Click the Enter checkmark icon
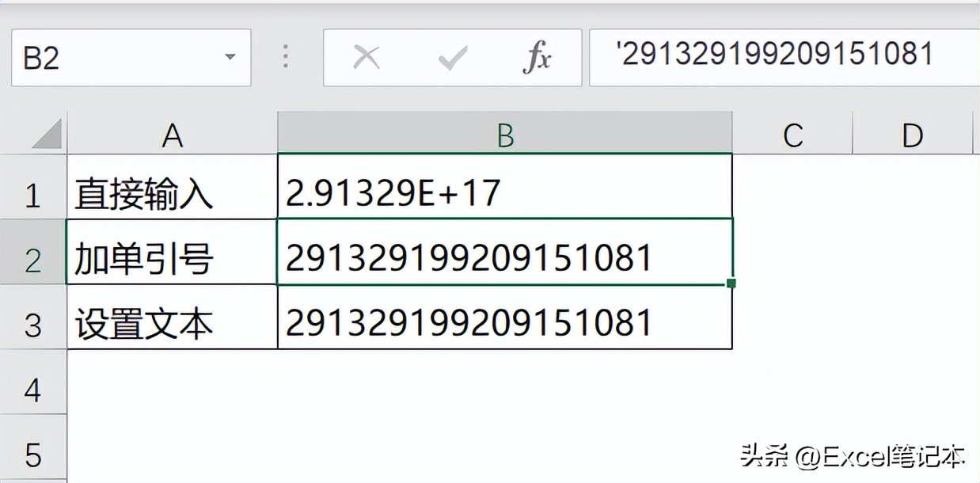980x483 pixels. click(x=452, y=58)
